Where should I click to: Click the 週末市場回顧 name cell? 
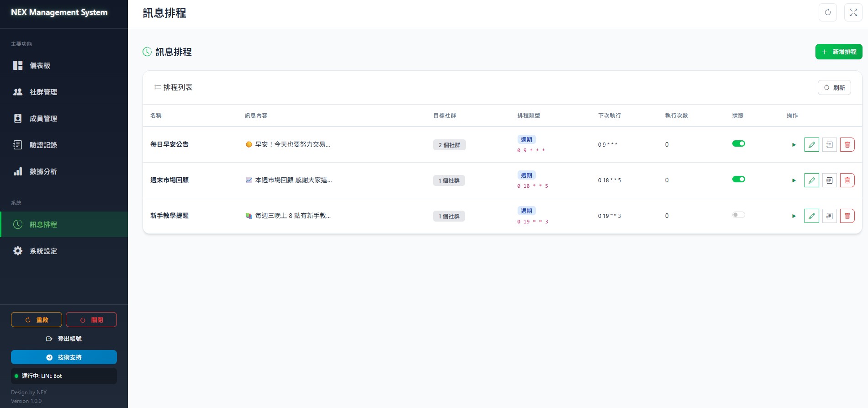point(169,180)
